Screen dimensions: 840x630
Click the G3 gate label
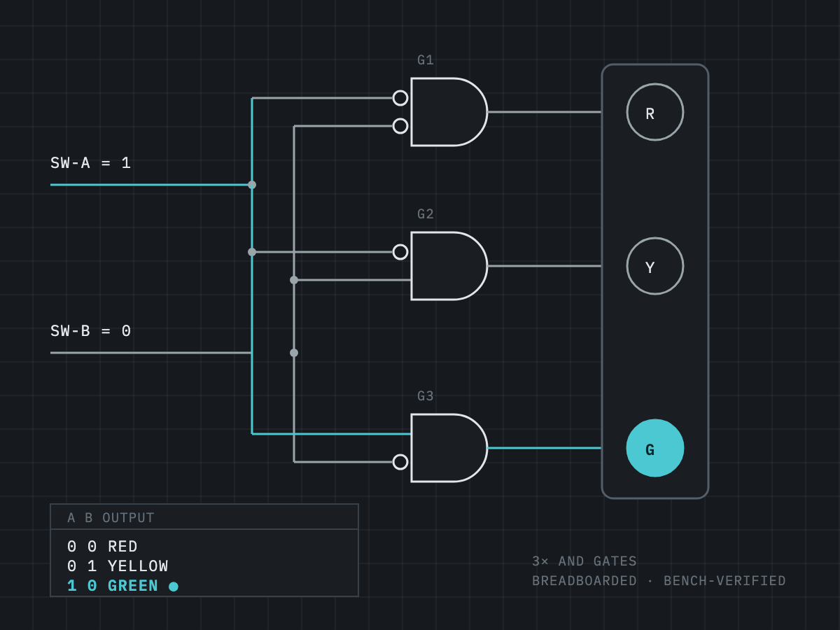click(426, 396)
